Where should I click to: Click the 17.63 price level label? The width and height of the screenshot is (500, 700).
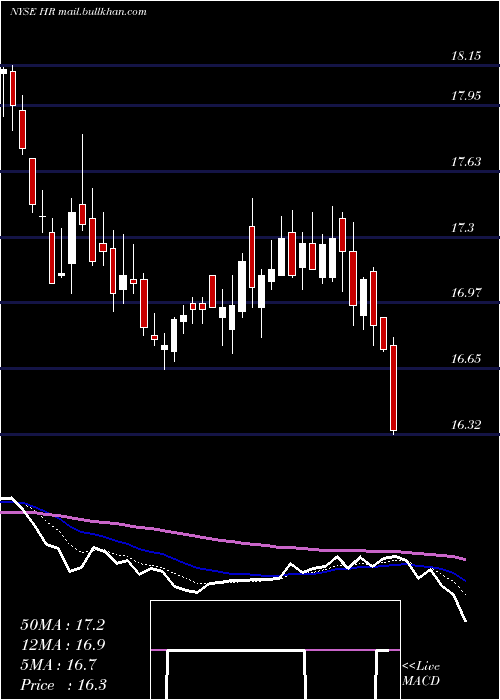(x=466, y=162)
